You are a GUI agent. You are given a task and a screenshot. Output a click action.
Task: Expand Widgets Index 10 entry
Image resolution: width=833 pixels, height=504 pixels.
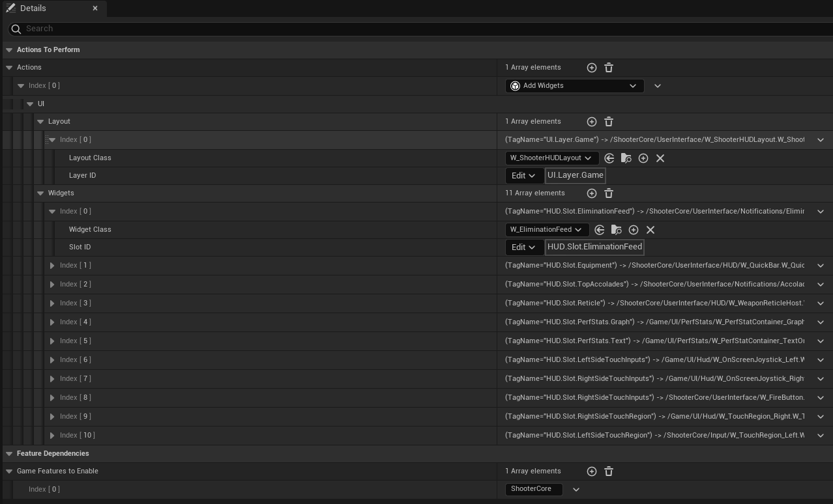tap(53, 436)
